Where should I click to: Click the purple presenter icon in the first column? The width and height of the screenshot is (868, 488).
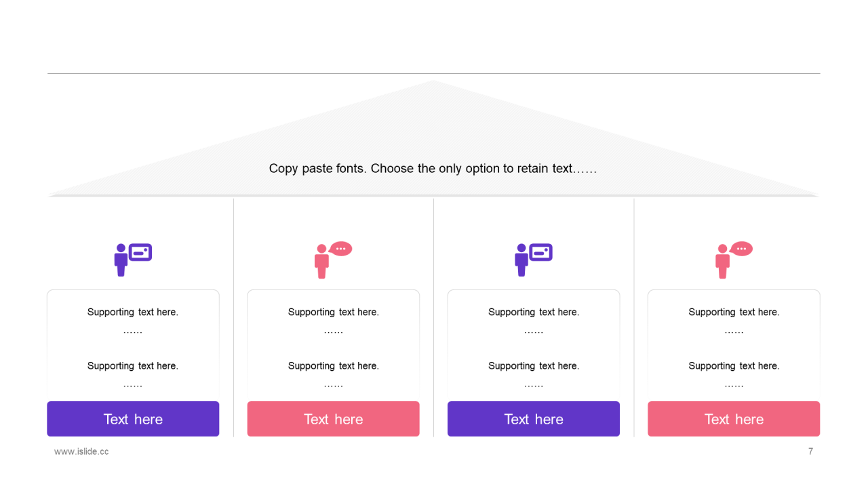[133, 260]
